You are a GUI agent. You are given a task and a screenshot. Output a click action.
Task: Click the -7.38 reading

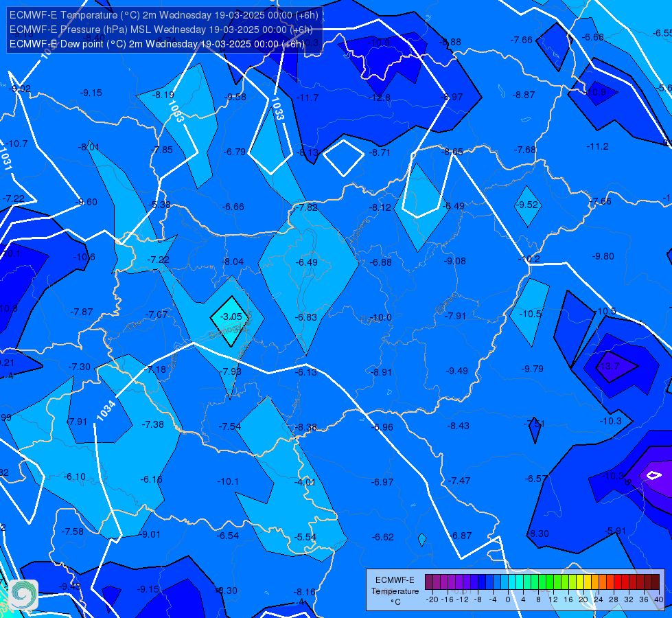[152, 424]
